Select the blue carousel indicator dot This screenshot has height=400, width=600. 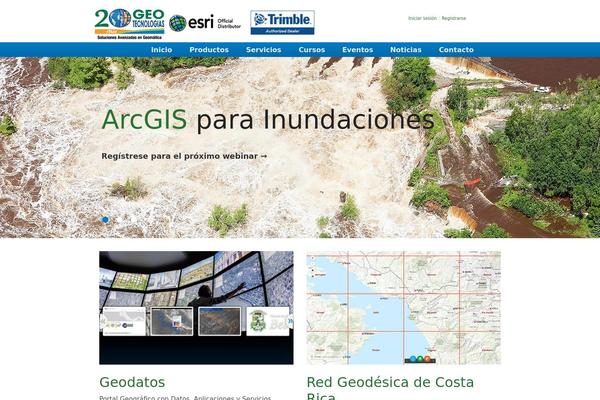tap(106, 220)
